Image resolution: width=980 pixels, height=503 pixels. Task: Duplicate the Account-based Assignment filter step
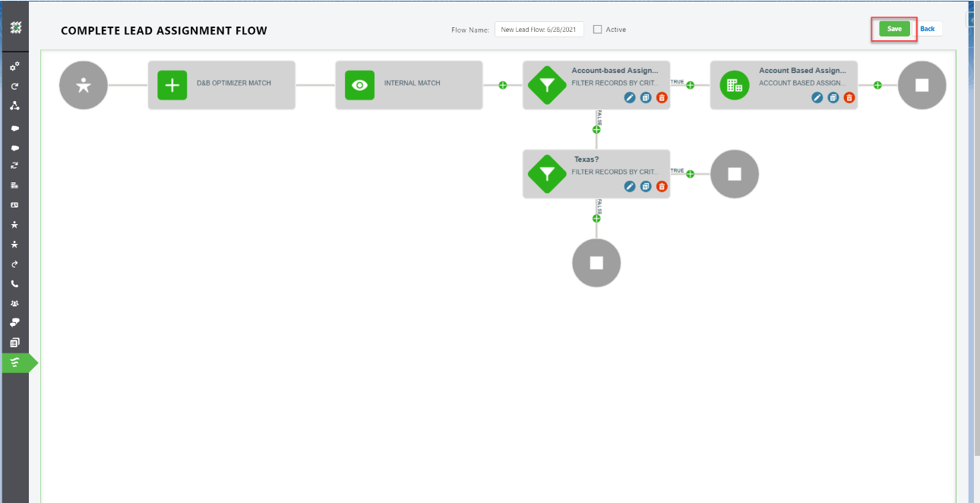point(645,97)
